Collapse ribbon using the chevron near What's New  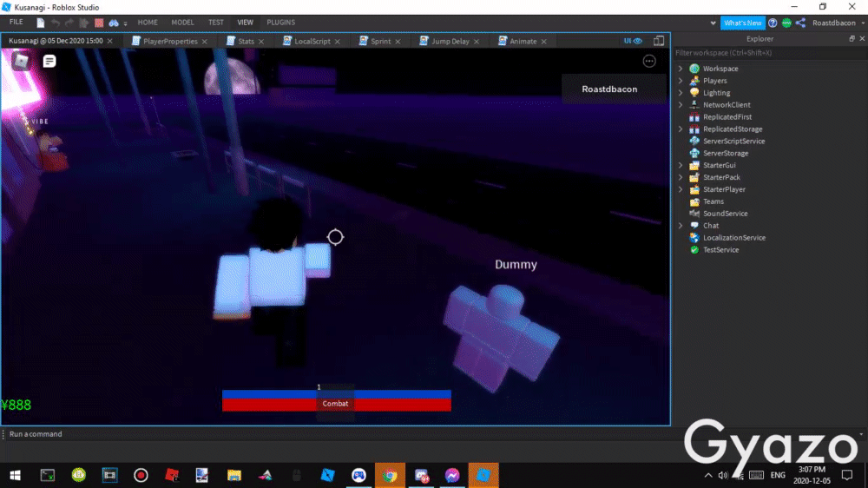713,23
